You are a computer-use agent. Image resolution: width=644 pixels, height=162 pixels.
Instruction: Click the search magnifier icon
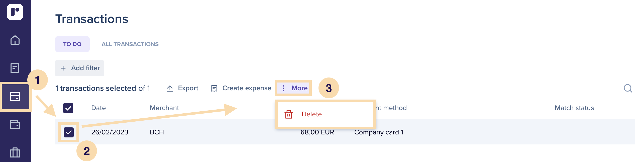tap(628, 88)
